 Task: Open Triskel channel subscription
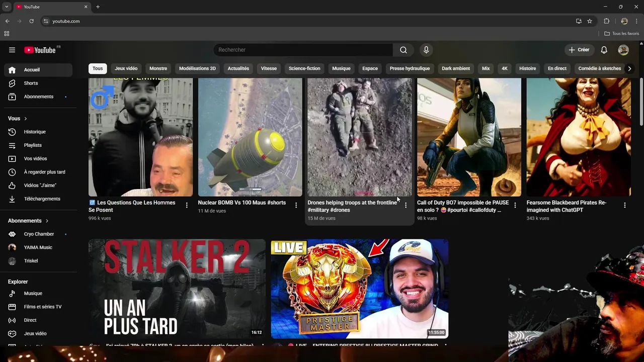click(x=38, y=261)
